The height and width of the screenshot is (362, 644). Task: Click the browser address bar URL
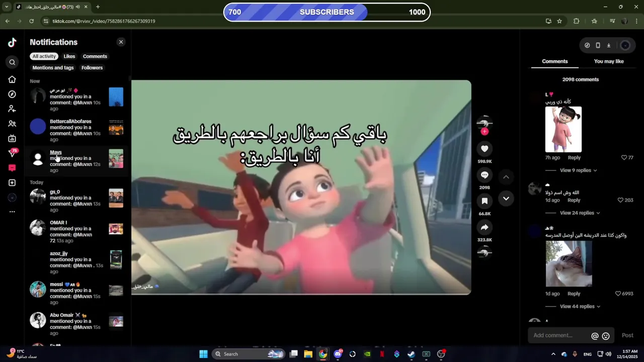104,21
